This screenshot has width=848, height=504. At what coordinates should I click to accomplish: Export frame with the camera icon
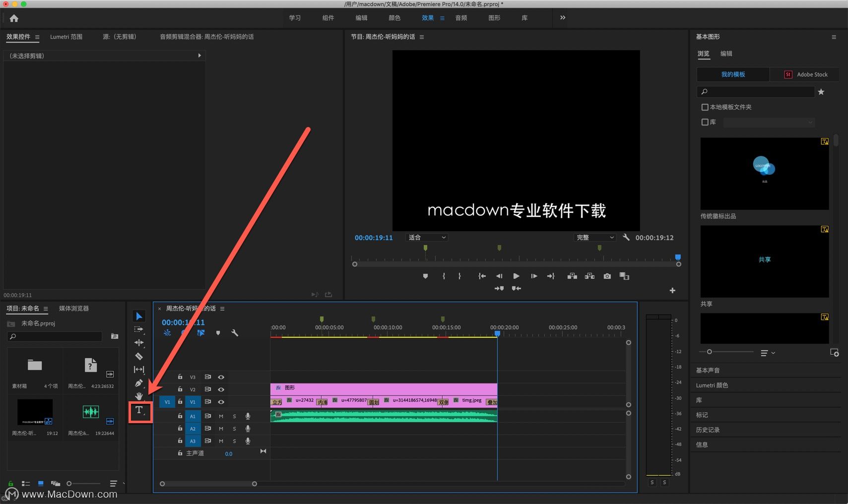[607, 276]
